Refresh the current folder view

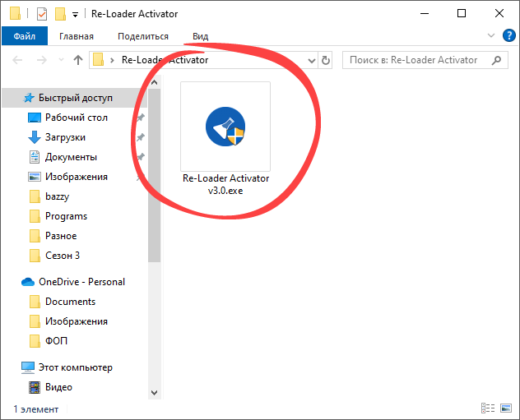(x=326, y=60)
